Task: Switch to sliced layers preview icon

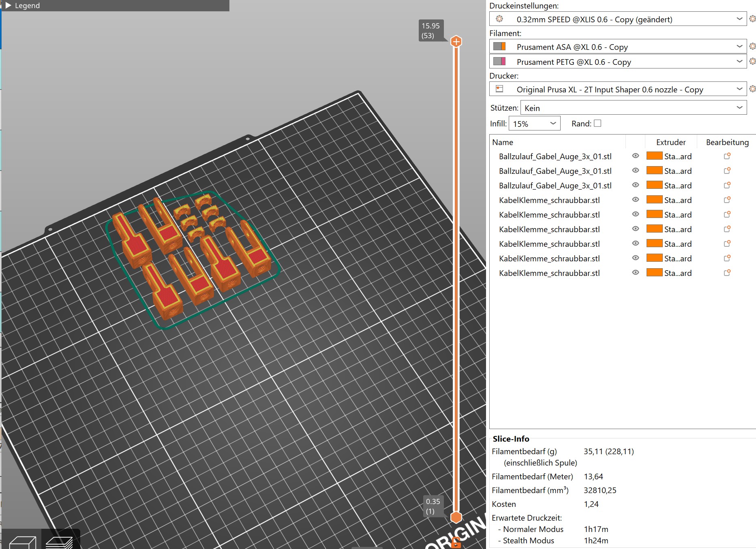Action: (x=60, y=542)
